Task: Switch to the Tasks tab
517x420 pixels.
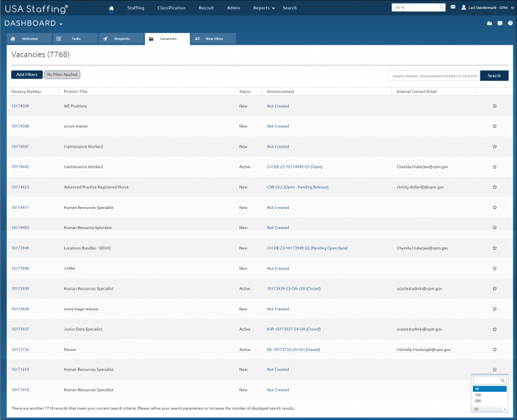Action: [75, 39]
